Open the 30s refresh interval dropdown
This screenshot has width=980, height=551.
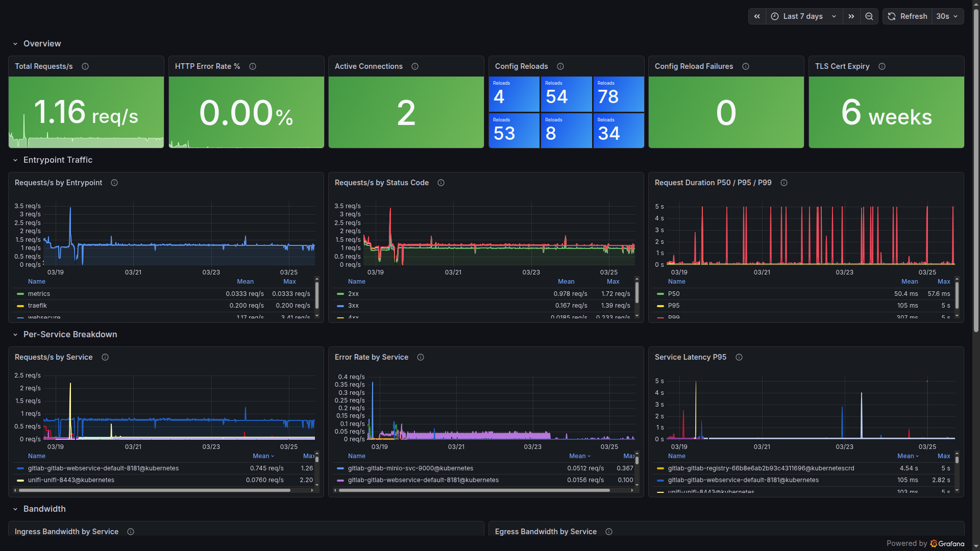(x=947, y=16)
